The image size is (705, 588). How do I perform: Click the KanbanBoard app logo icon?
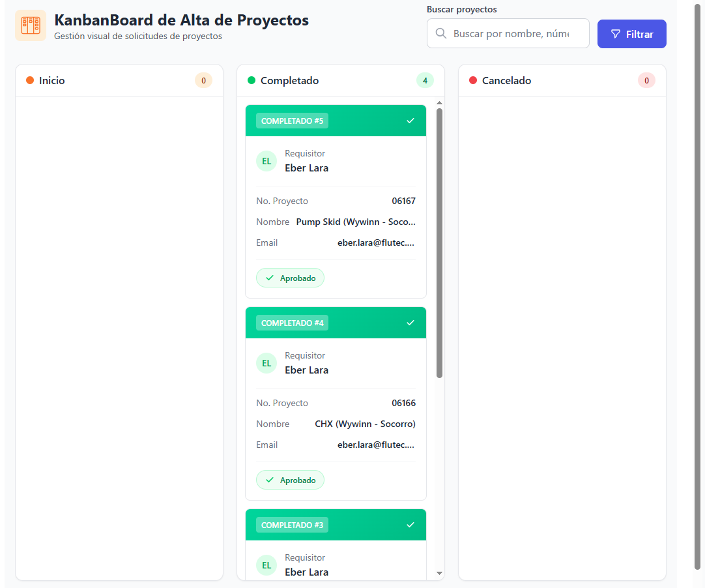click(x=31, y=25)
